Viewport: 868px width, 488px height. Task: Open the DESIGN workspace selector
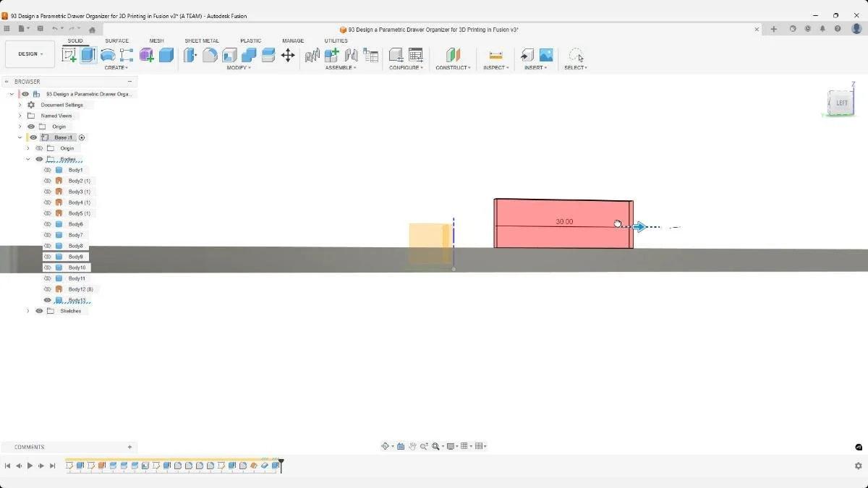[x=29, y=53]
